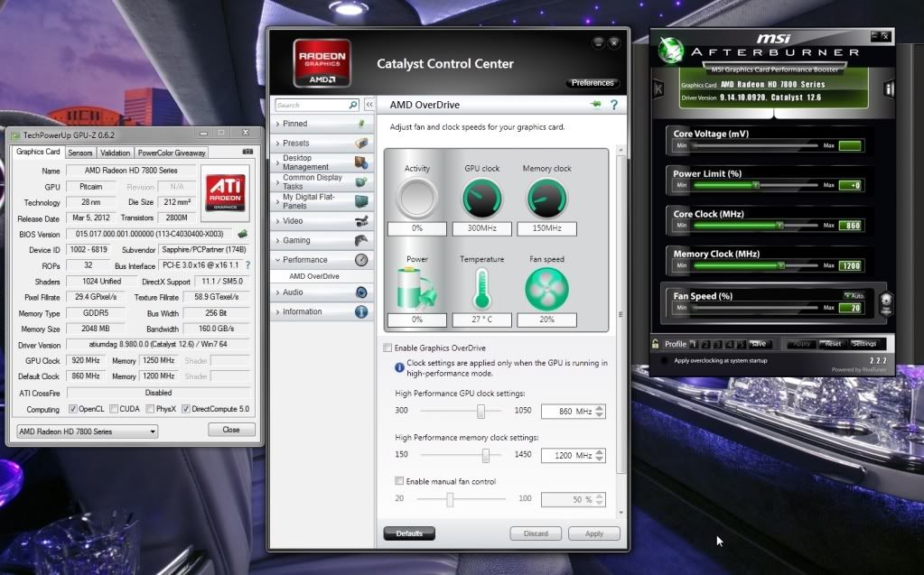
Task: Open the PowerColor Giveaway tab
Action: pos(172,153)
